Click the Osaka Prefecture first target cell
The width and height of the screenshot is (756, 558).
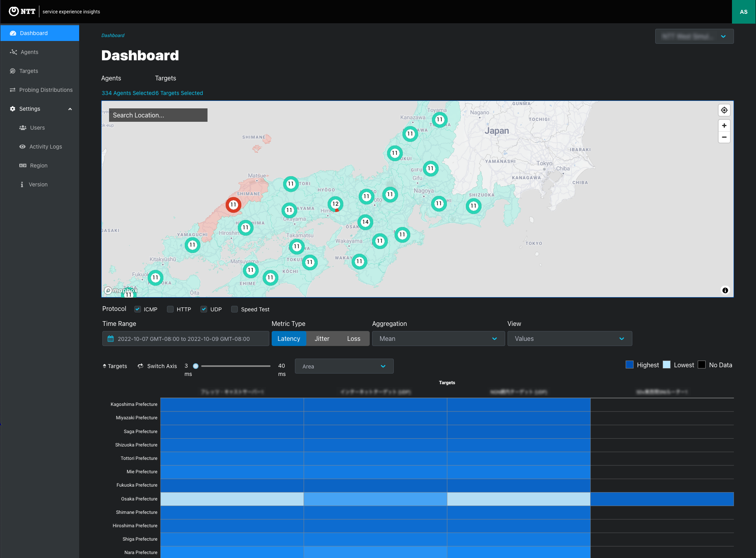pos(232,499)
